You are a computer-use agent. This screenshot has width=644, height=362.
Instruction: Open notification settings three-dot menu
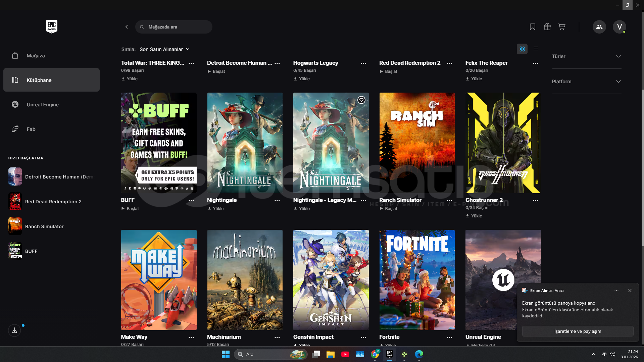(x=616, y=291)
